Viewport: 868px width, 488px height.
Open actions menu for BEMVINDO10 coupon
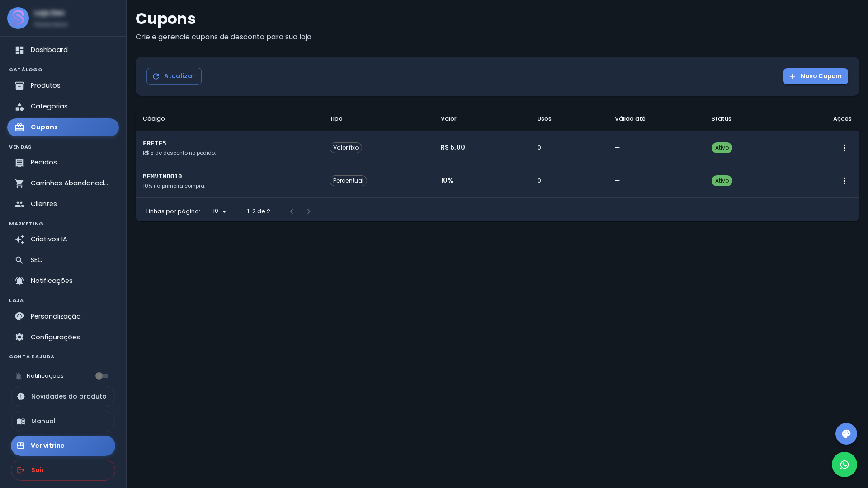point(844,181)
